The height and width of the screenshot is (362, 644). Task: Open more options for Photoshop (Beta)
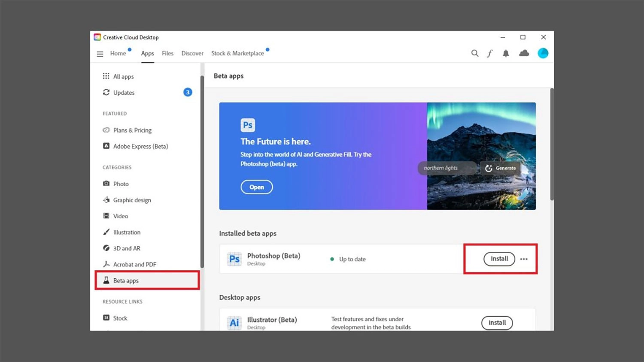(524, 259)
